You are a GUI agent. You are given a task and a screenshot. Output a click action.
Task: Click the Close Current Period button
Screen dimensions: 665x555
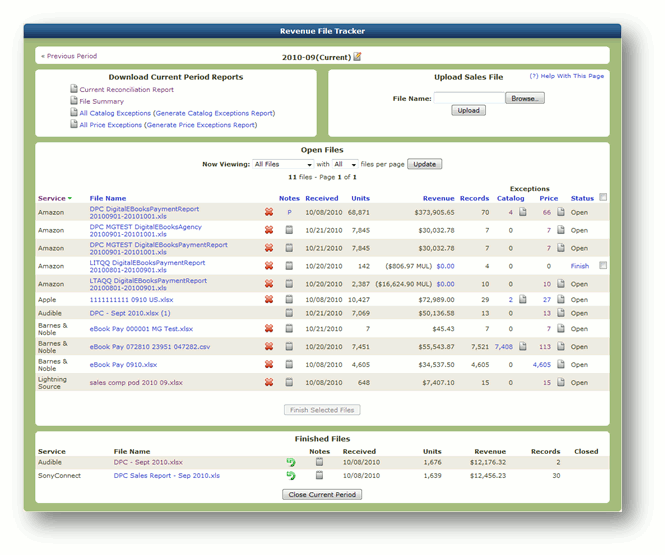pyautogui.click(x=322, y=494)
